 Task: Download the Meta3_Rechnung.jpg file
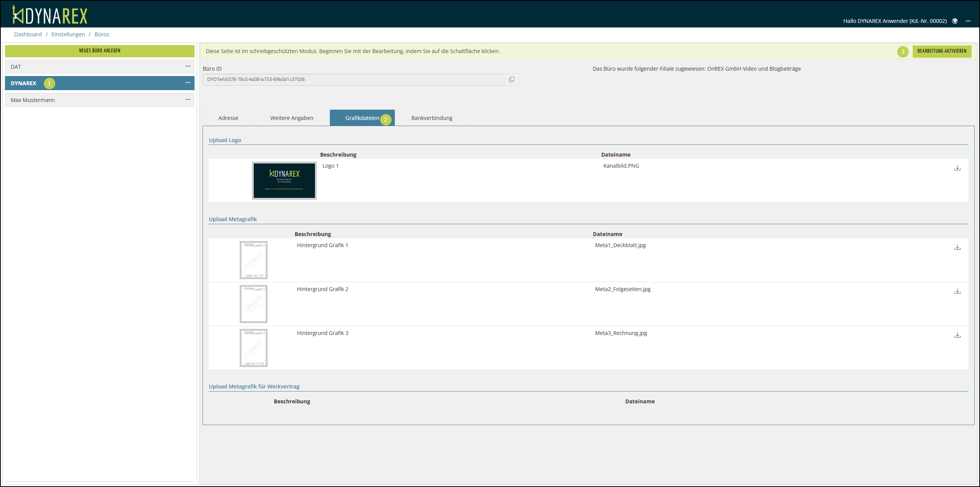coord(957,335)
